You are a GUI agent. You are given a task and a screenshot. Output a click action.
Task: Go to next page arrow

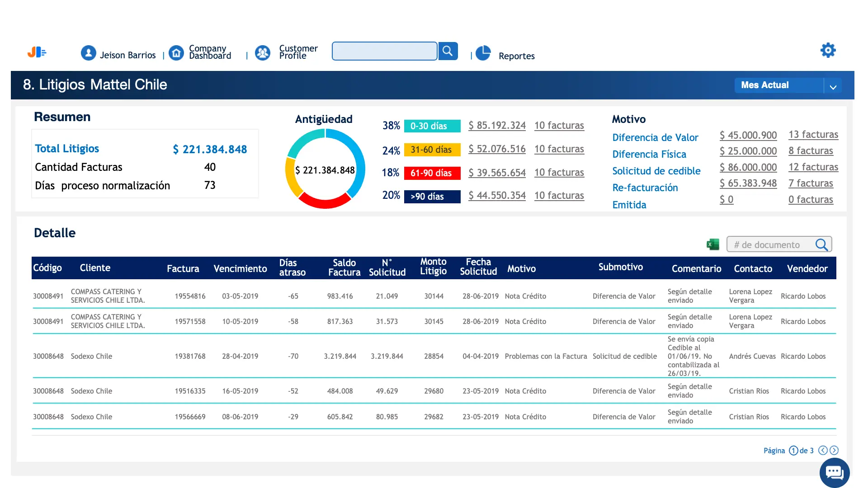[x=834, y=450]
